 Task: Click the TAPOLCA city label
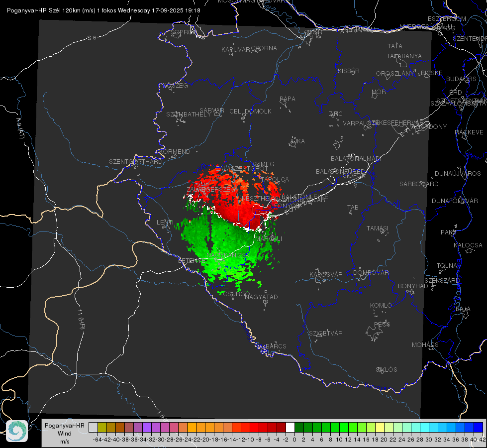point(275,179)
